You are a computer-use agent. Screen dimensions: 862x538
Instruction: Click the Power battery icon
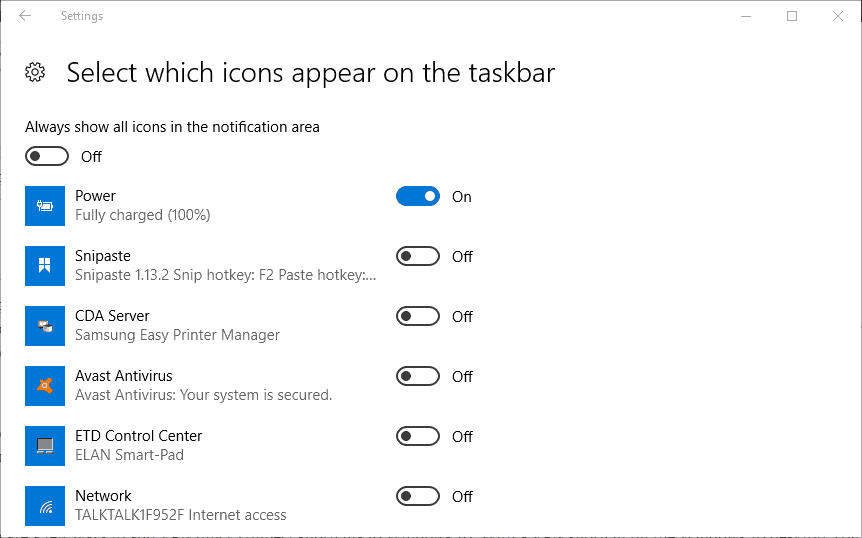[45, 206]
